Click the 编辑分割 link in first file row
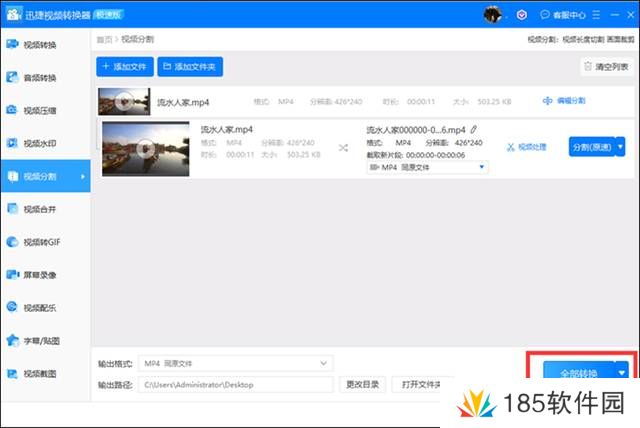This screenshot has width=640, height=428. pyautogui.click(x=565, y=101)
